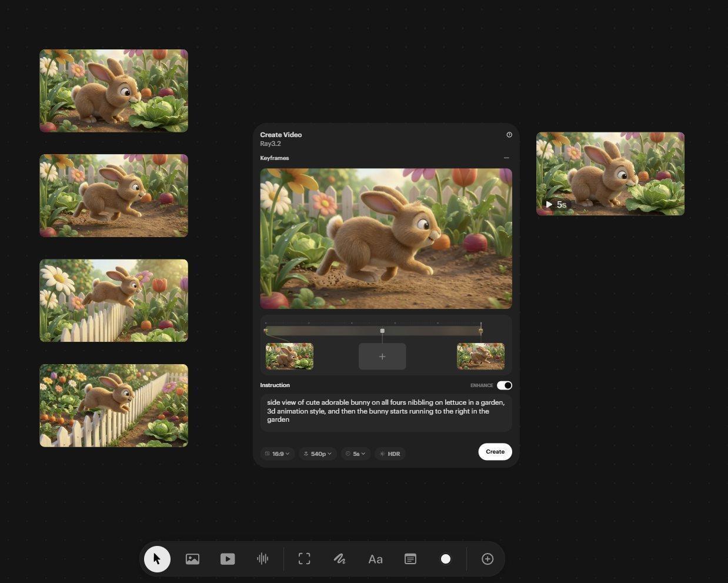Image resolution: width=728 pixels, height=583 pixels.
Task: Open the 5s duration dropdown
Action: [356, 454]
